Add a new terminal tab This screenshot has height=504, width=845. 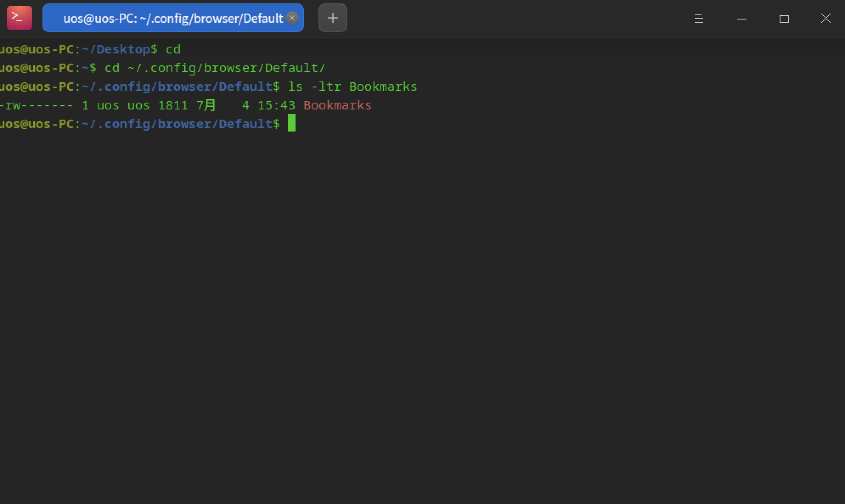tap(333, 18)
